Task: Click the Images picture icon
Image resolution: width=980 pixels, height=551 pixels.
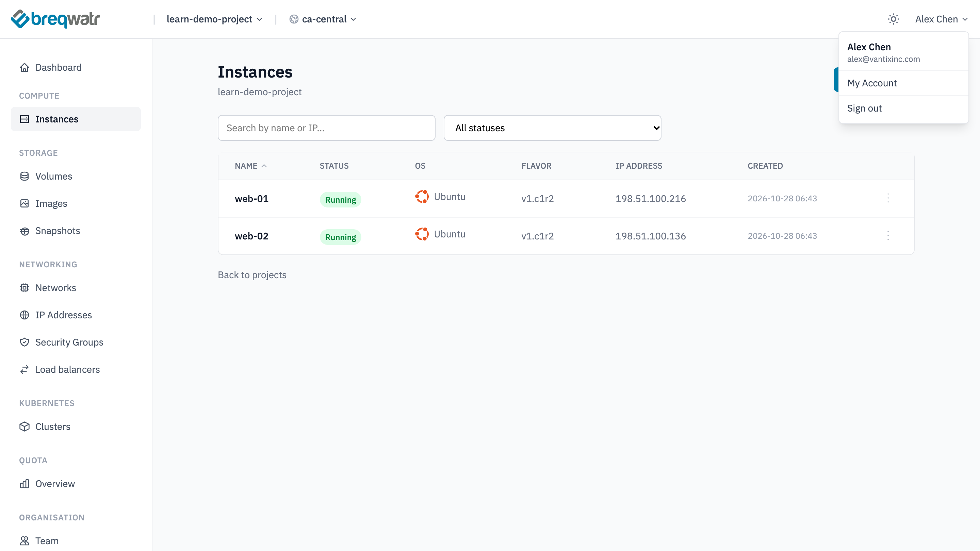Action: click(x=24, y=203)
